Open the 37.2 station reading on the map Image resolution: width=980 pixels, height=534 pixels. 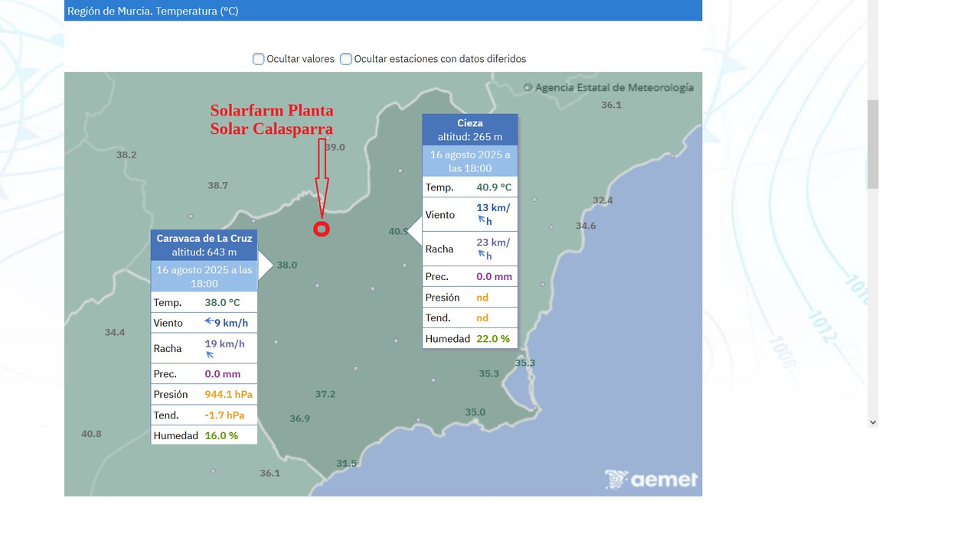[325, 394]
